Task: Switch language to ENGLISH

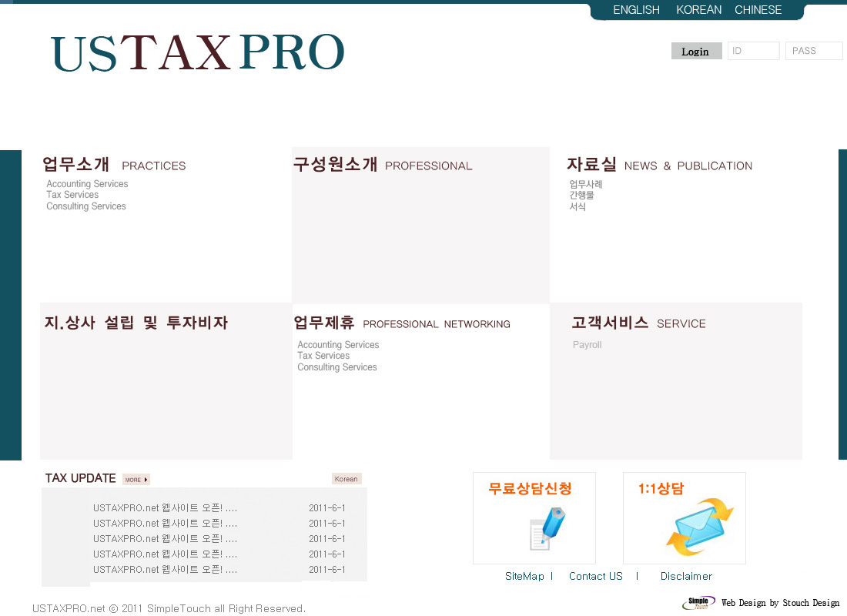Action: point(636,10)
